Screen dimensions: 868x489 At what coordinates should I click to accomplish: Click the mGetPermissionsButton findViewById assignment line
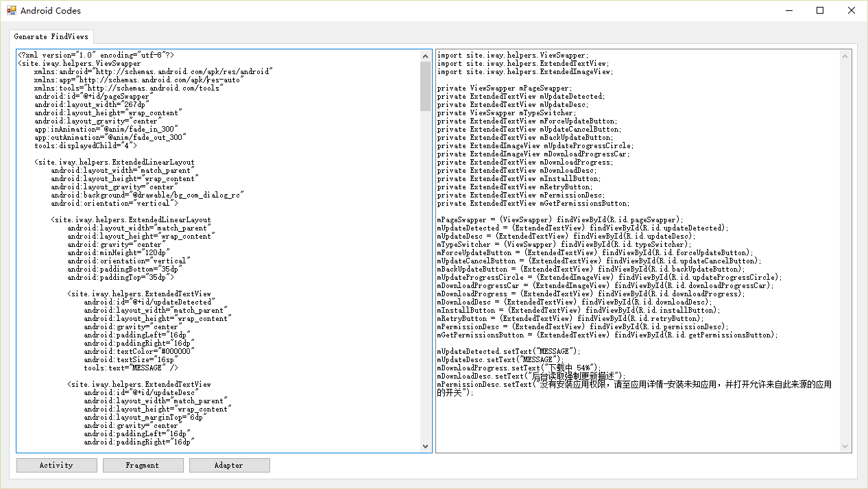(x=607, y=335)
